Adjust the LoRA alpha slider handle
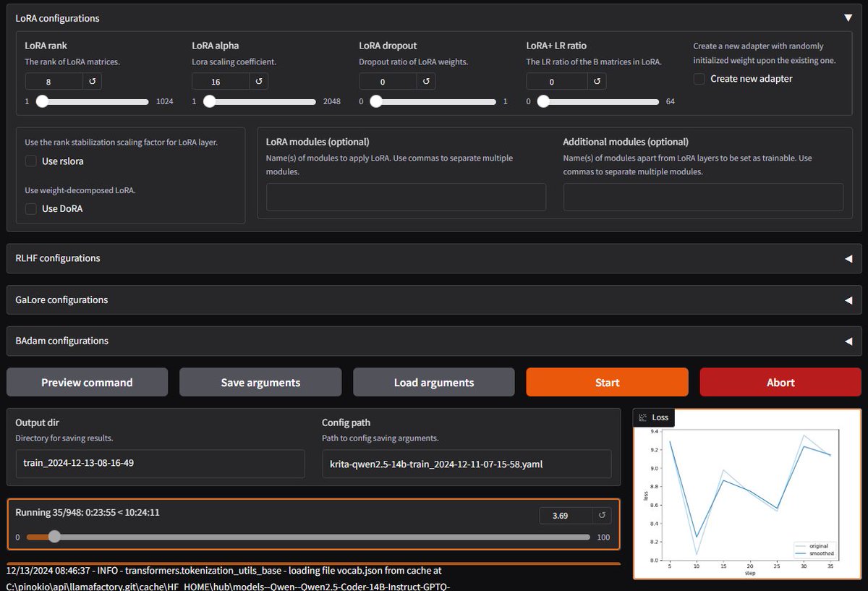Image resolution: width=868 pixels, height=591 pixels. pos(209,101)
